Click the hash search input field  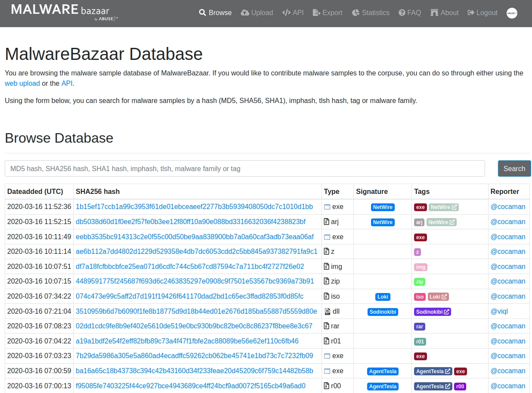(x=245, y=168)
